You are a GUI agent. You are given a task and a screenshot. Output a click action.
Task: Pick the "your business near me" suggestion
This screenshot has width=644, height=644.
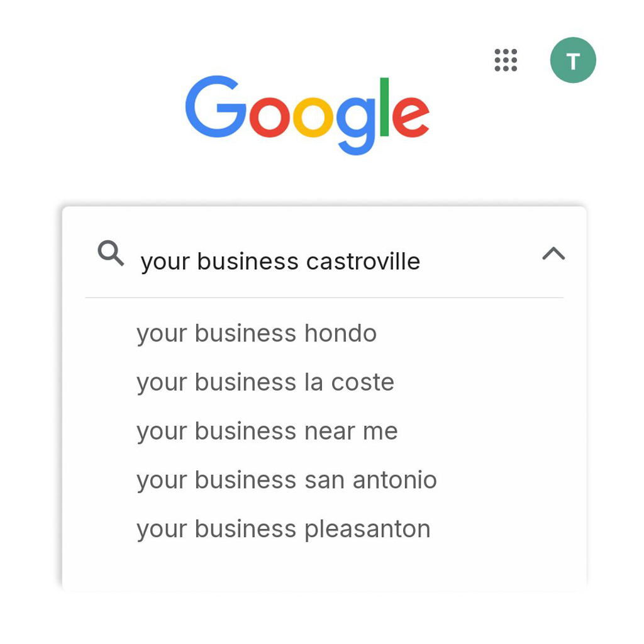(267, 431)
